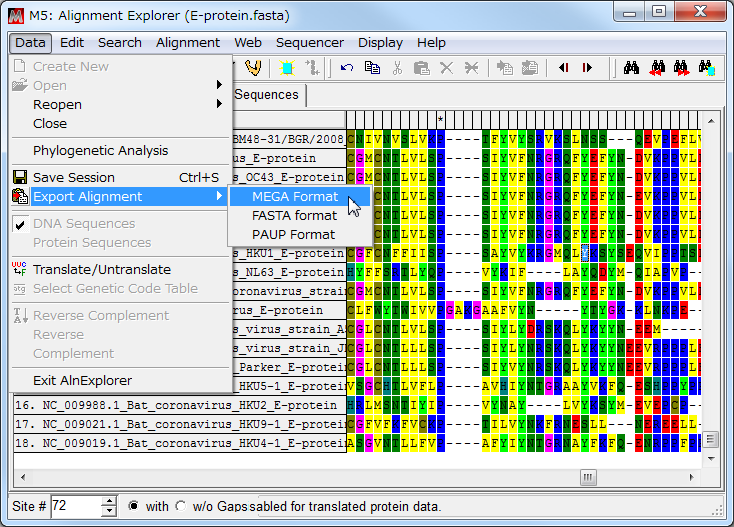The height and width of the screenshot is (527, 734).
Task: Click the Find previous binoculars icon
Action: coord(656,68)
